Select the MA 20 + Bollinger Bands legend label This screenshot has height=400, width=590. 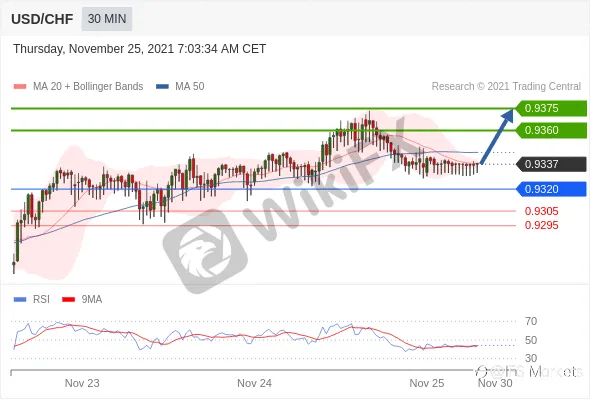(88, 86)
